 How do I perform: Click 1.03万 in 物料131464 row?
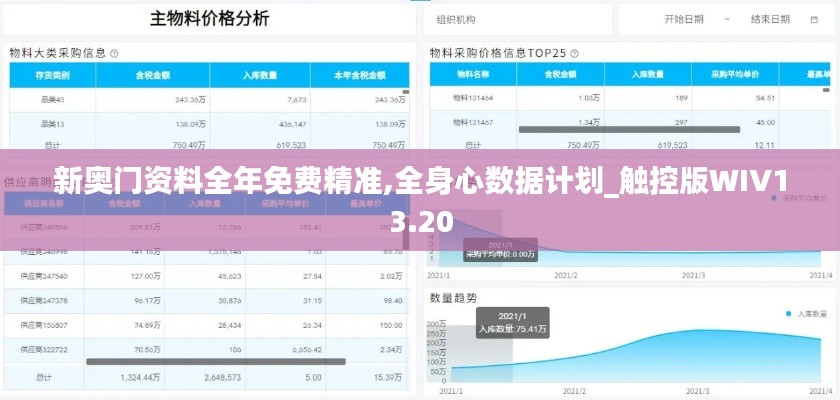tap(589, 98)
